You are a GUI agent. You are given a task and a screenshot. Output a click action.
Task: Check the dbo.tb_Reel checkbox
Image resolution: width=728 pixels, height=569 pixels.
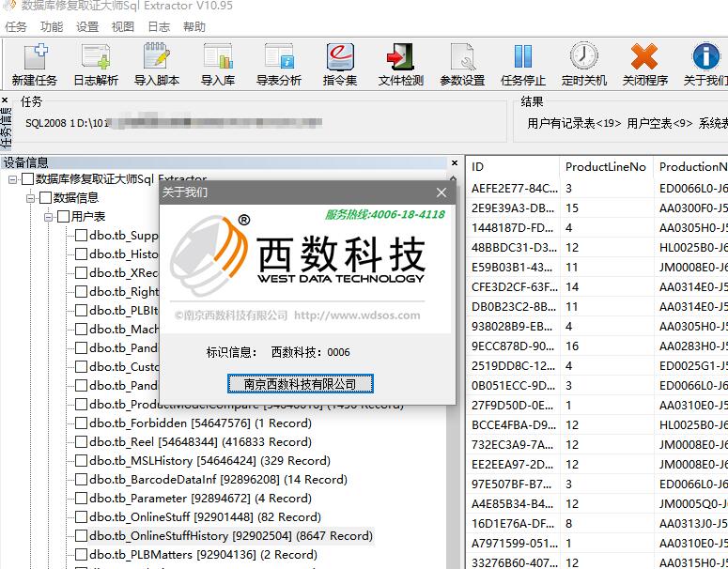(81, 442)
